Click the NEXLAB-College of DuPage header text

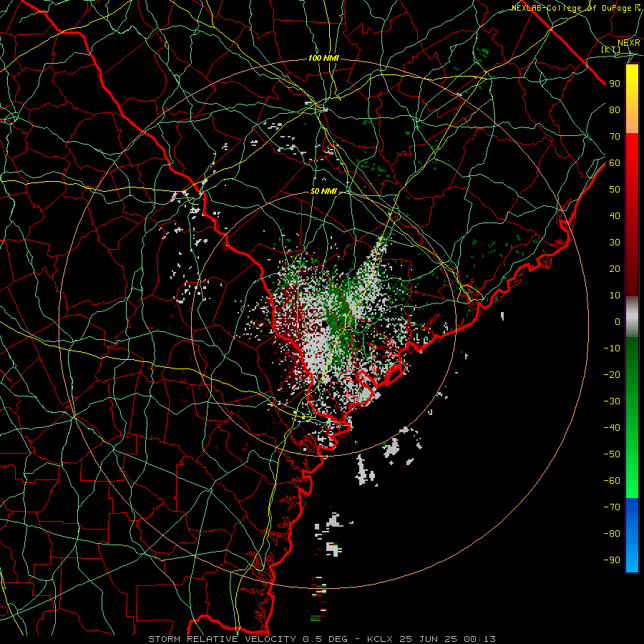(576, 8)
